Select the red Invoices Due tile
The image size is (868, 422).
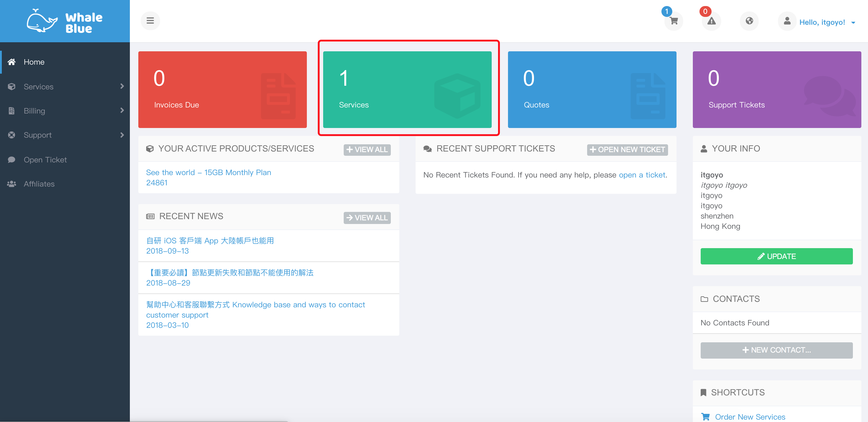click(222, 90)
